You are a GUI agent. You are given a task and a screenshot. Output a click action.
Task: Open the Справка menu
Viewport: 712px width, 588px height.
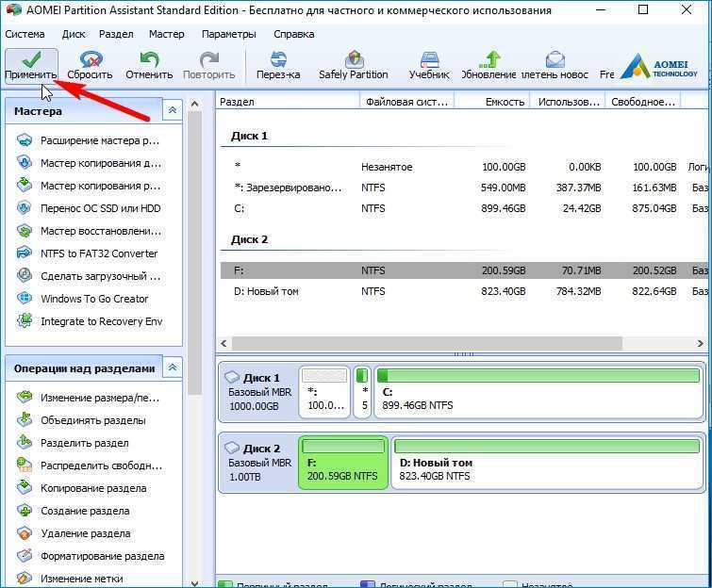click(294, 34)
